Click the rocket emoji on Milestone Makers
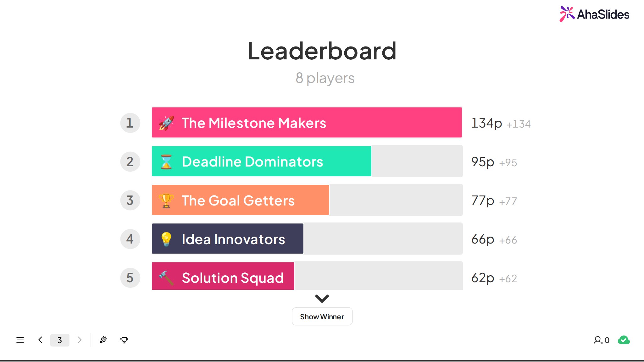 click(x=166, y=123)
